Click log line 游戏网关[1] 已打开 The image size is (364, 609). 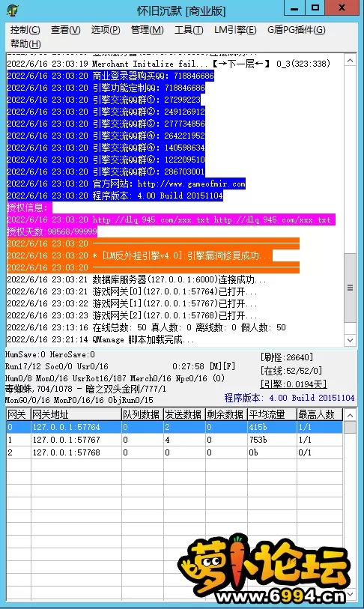132,303
